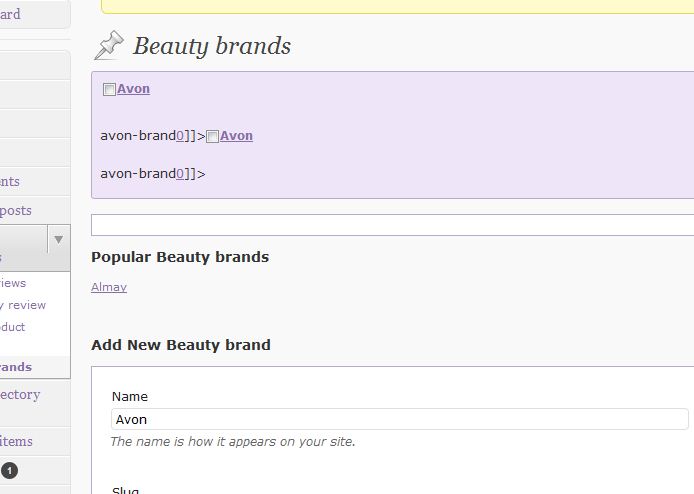Open the sidebar submenu item ending in 'duct'

pos(12,327)
